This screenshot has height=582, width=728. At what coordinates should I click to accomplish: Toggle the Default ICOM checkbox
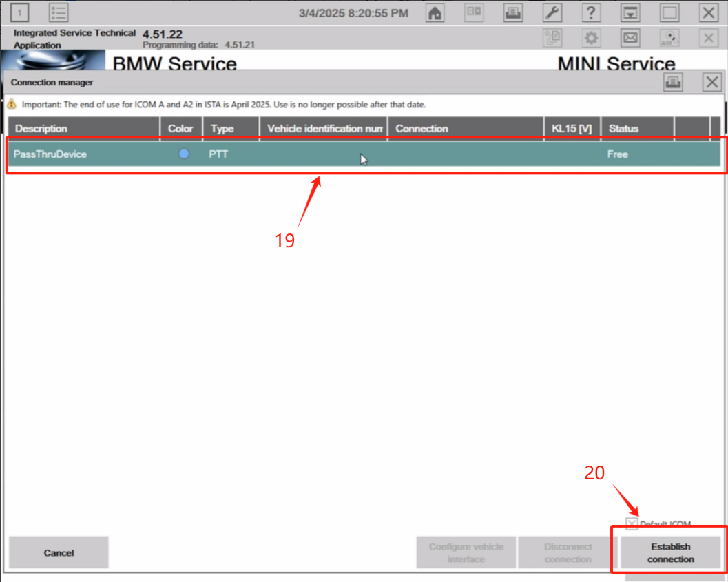[632, 523]
